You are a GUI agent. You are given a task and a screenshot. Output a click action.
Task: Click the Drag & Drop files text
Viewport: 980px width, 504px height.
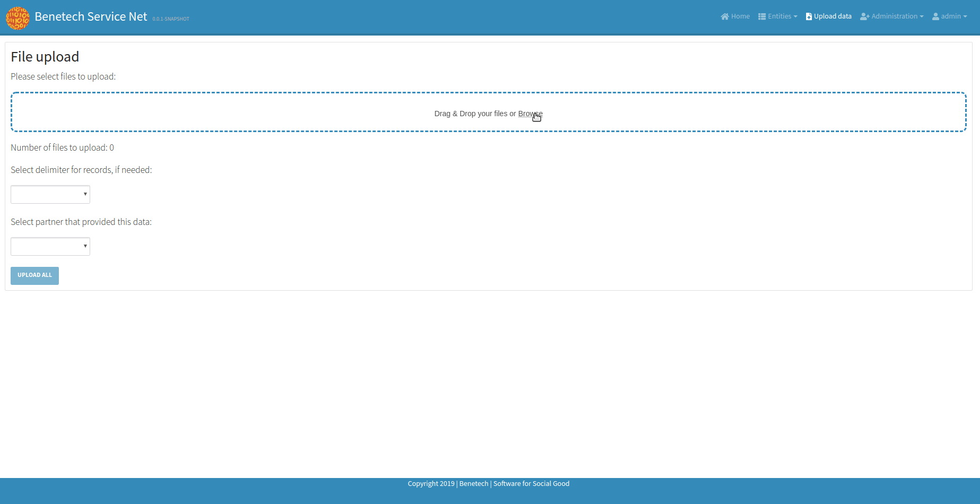coord(475,114)
